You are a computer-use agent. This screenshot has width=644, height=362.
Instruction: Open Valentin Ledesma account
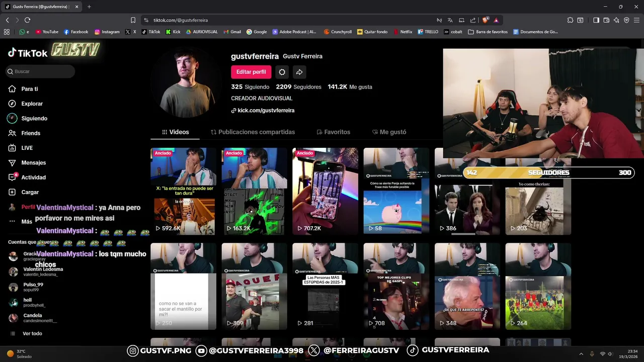35,271
